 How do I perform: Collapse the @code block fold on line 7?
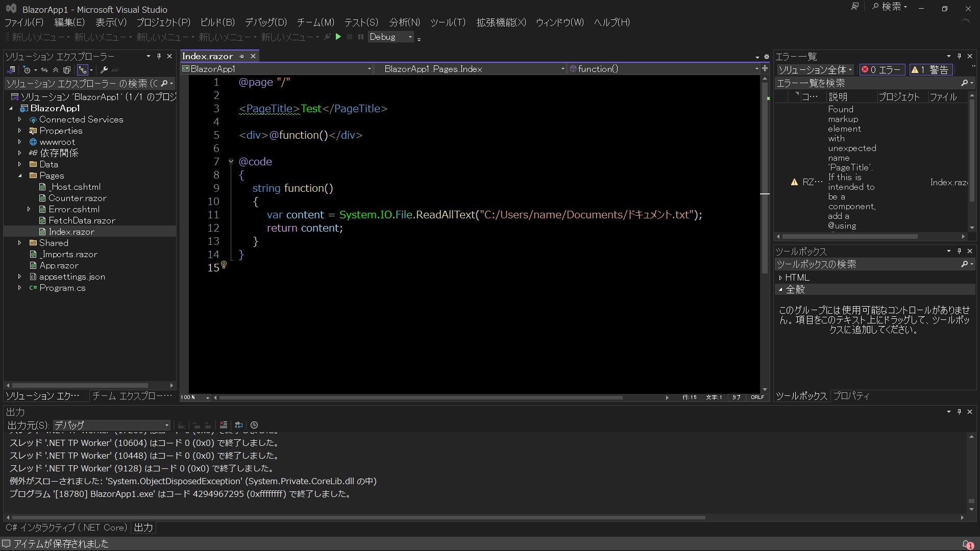[231, 162]
